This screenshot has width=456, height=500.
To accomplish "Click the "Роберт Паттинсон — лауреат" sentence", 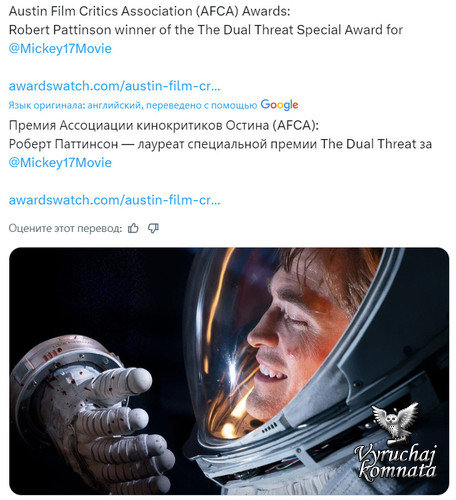I will [x=220, y=144].
